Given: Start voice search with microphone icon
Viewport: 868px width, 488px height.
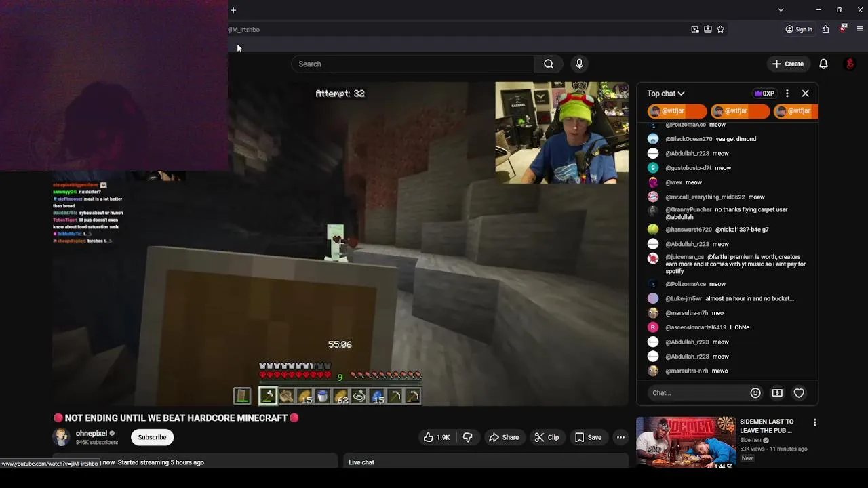Looking at the screenshot, I should (579, 64).
